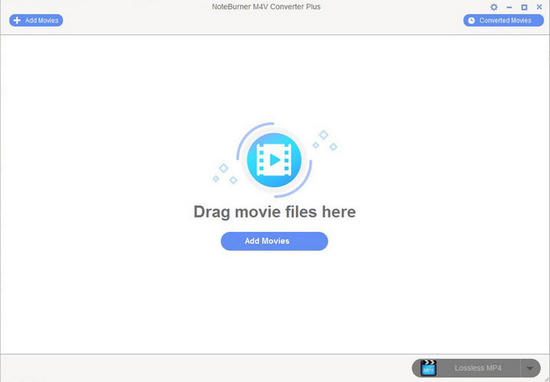
Task: Minimize the NoteBurner window
Action: click(x=509, y=7)
